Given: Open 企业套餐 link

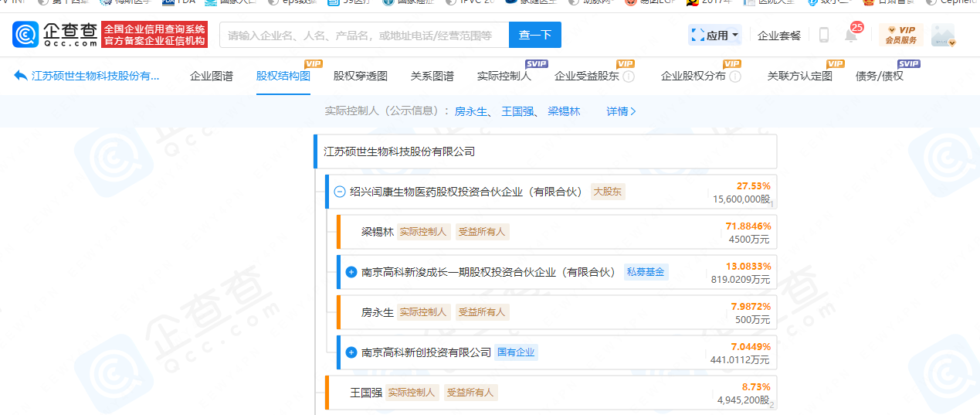Looking at the screenshot, I should (779, 35).
